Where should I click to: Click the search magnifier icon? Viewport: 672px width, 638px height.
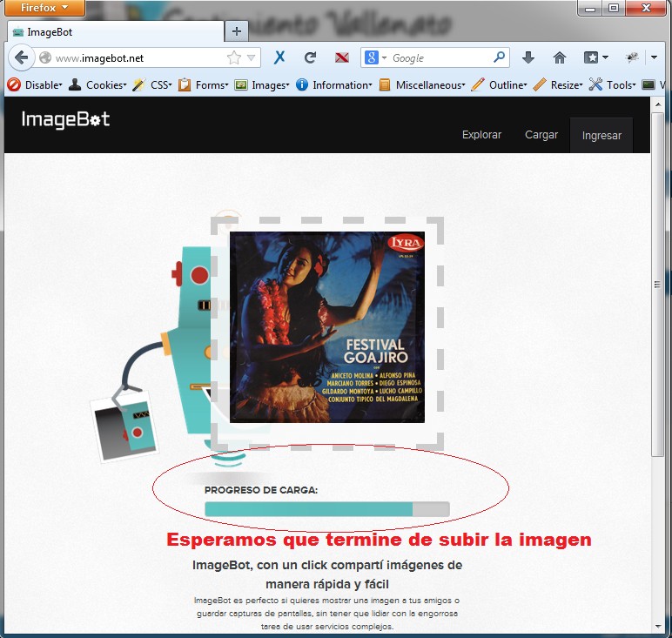click(x=500, y=58)
